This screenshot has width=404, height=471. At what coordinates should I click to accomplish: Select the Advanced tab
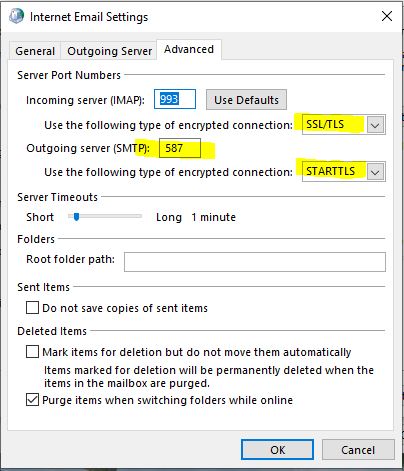click(189, 49)
